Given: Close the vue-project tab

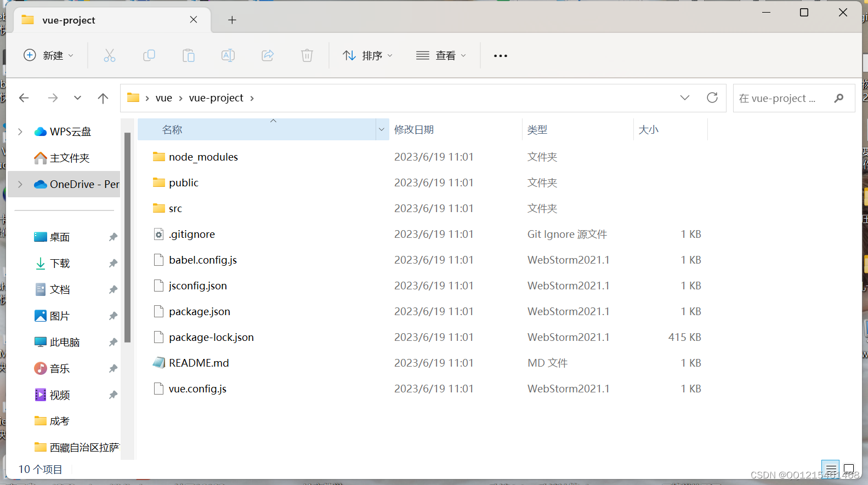Looking at the screenshot, I should point(194,20).
